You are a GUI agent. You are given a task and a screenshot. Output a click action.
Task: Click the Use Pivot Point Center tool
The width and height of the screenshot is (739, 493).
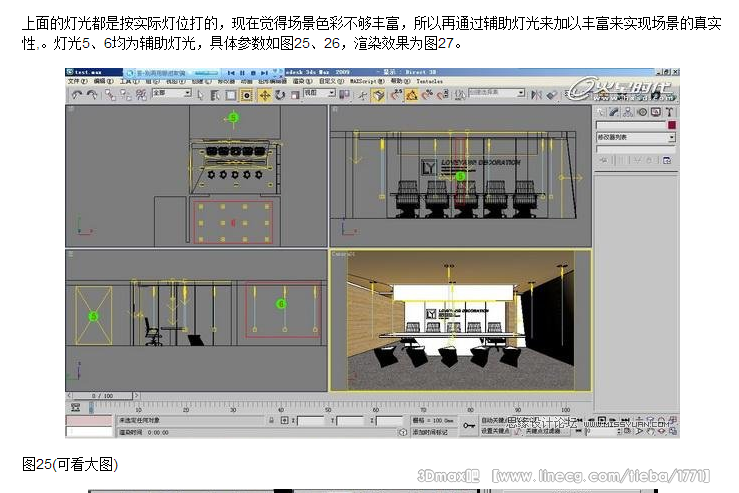345,95
